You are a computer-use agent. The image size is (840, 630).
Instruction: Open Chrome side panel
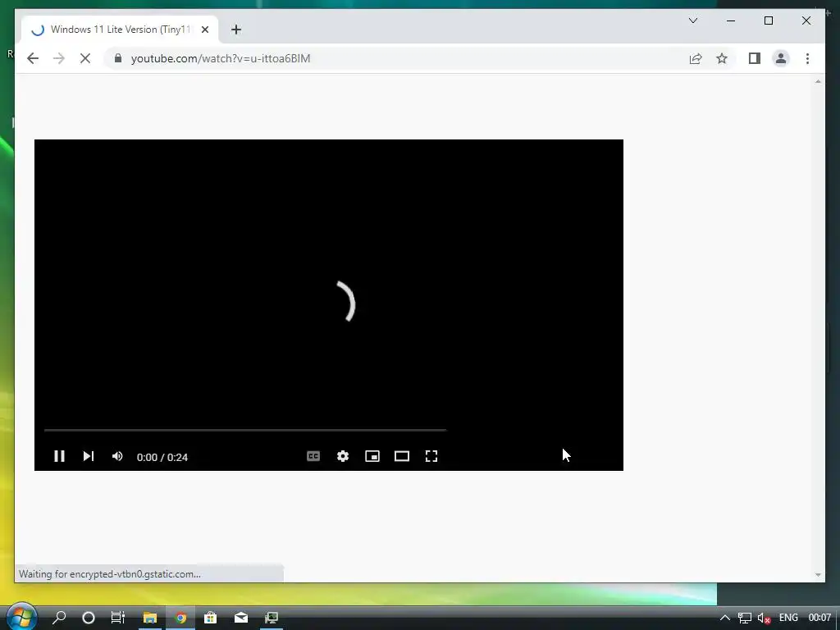[x=755, y=58]
